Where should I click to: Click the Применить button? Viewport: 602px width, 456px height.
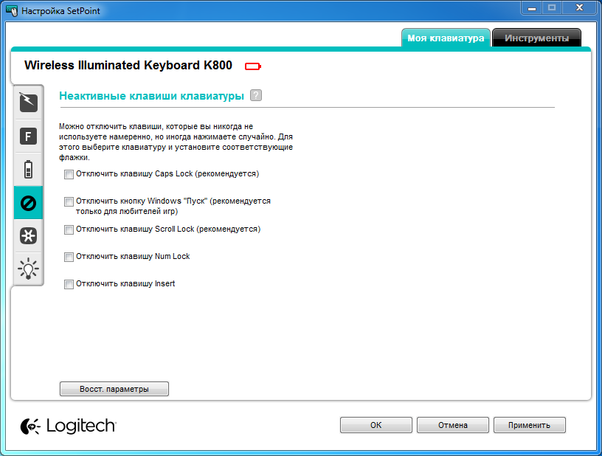(529, 425)
